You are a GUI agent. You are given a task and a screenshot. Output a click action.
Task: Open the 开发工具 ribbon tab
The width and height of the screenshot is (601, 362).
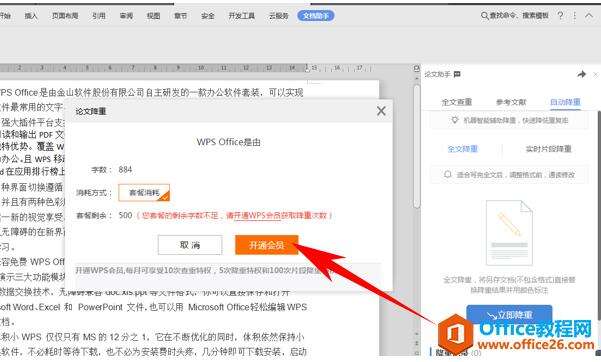tap(241, 16)
